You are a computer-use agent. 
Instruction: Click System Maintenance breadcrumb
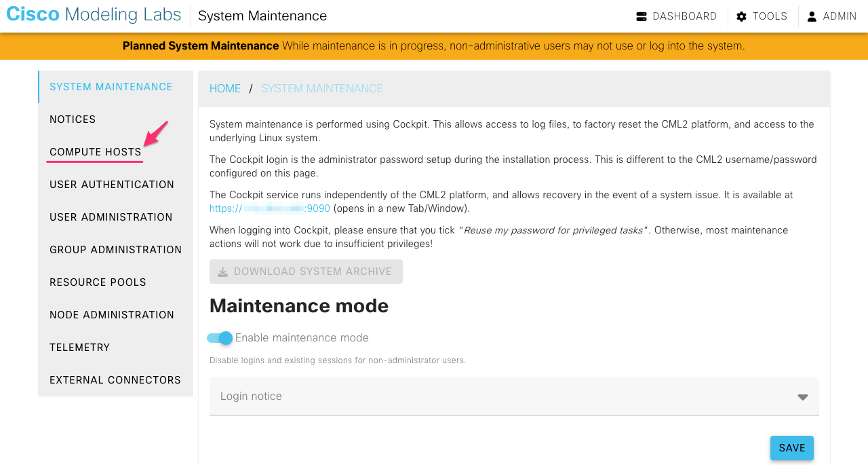(322, 89)
